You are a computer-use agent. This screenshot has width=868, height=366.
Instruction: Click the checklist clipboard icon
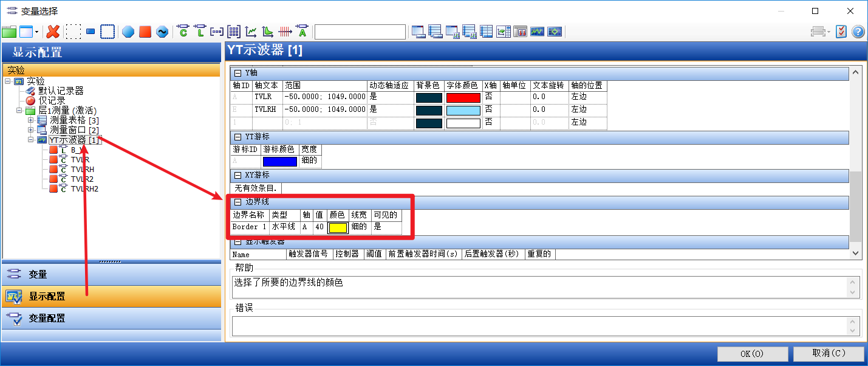[x=841, y=32]
